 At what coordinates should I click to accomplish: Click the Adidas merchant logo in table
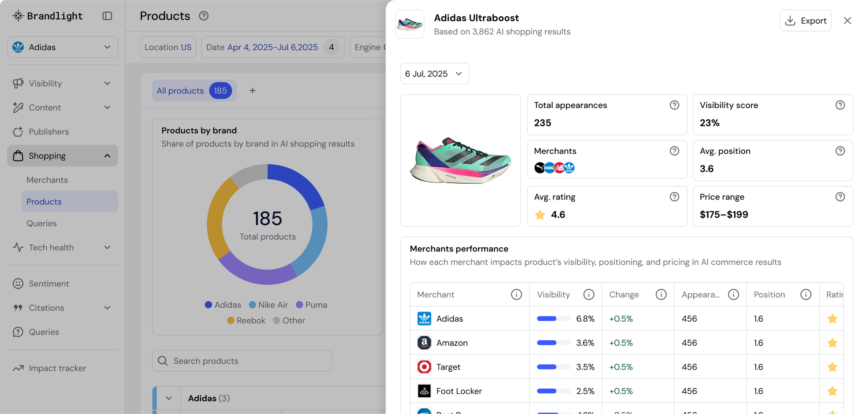pos(424,319)
